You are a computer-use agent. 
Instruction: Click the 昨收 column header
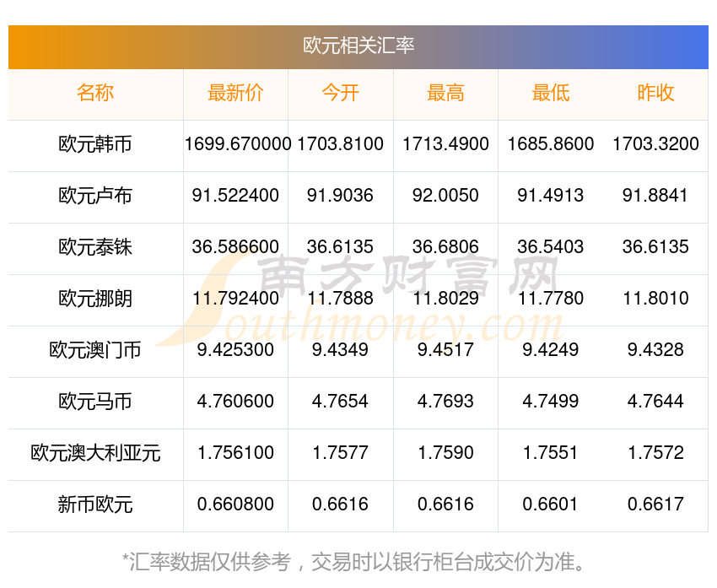[x=655, y=94]
